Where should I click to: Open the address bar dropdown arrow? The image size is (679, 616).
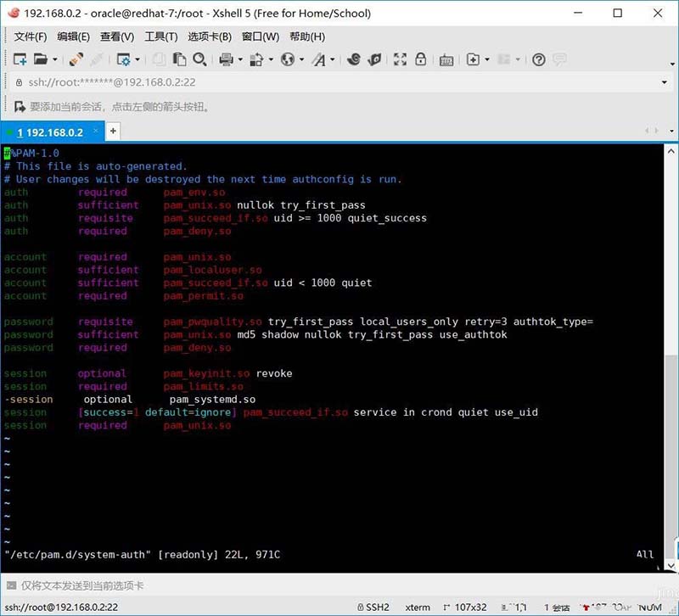pyautogui.click(x=665, y=83)
